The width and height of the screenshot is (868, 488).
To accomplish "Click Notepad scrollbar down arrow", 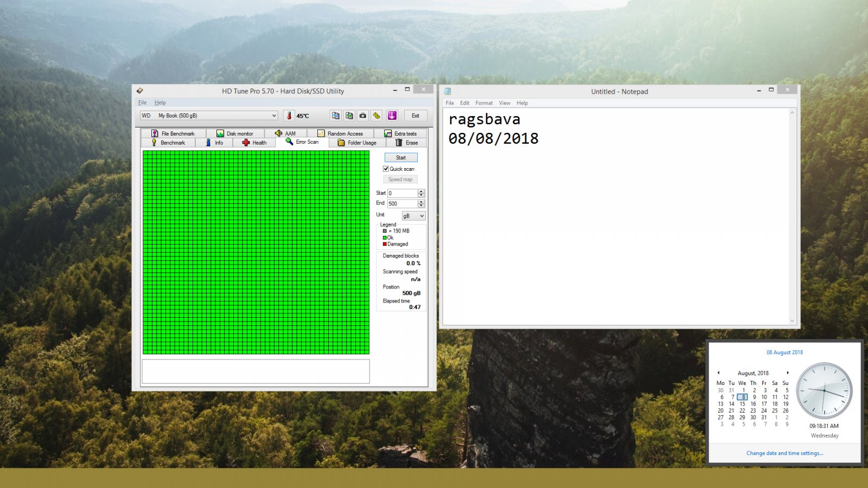I will [x=792, y=320].
